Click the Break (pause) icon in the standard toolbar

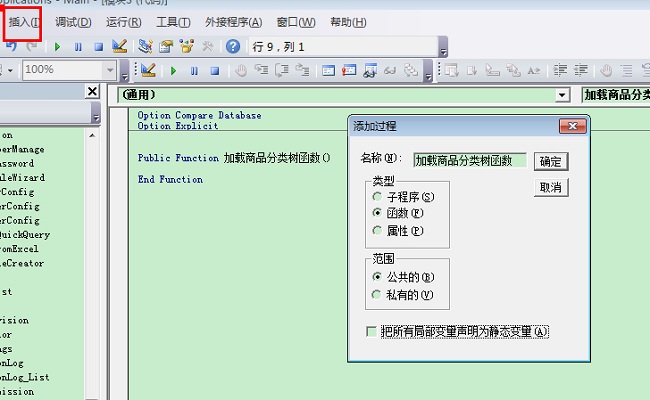(x=78, y=47)
